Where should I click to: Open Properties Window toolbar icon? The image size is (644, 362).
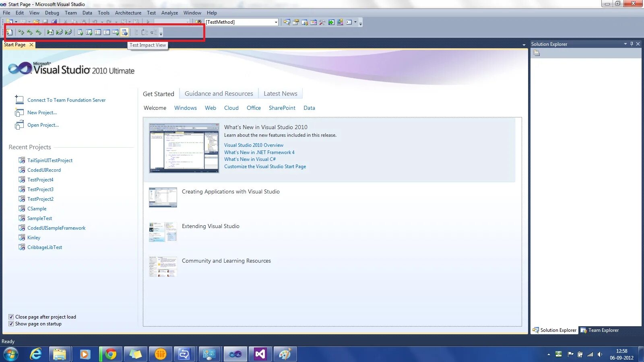pos(295,22)
